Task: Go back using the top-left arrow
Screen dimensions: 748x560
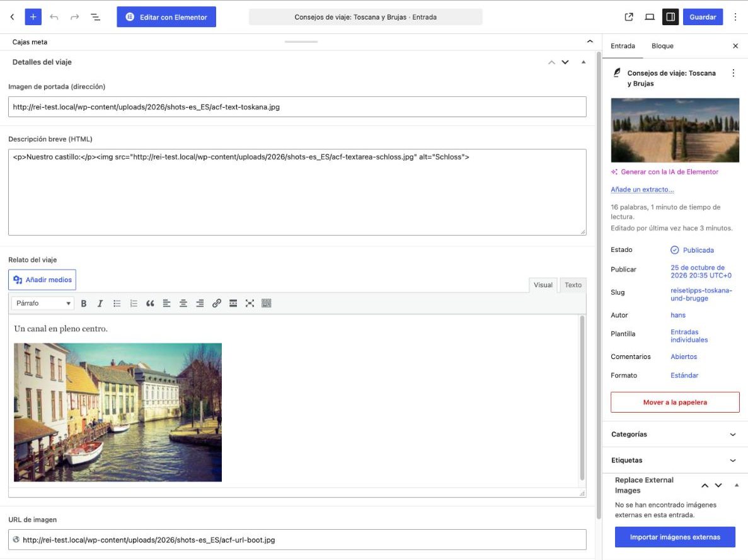Action: [x=13, y=17]
